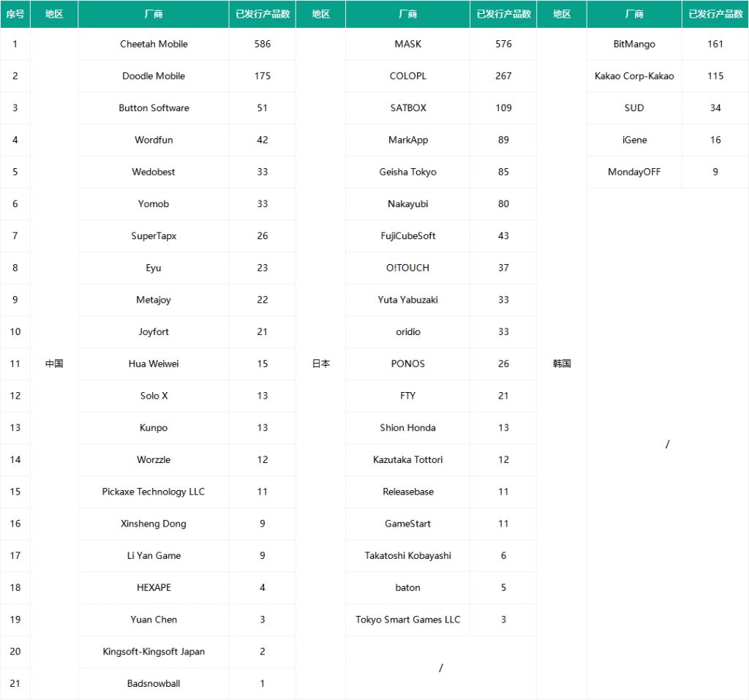Select the MASK vendor cell

coord(407,44)
